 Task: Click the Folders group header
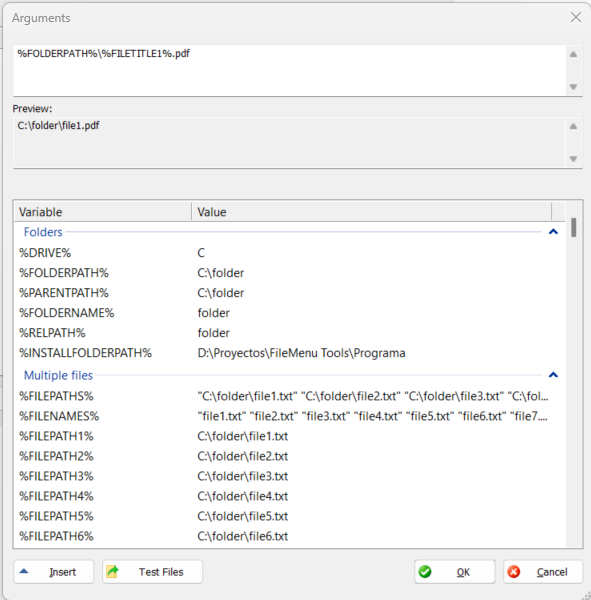coord(43,232)
